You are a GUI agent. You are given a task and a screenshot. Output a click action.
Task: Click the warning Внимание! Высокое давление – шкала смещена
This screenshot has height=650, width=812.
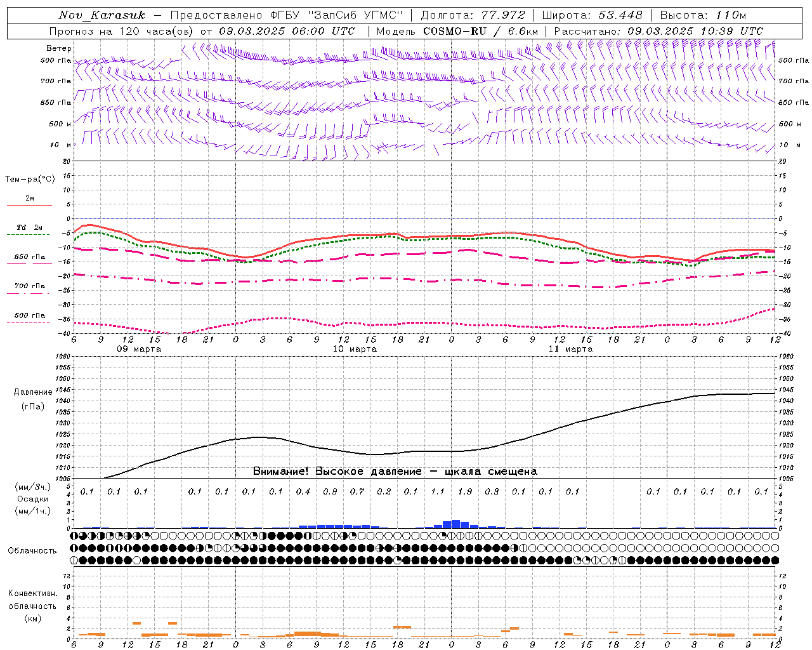(x=395, y=472)
